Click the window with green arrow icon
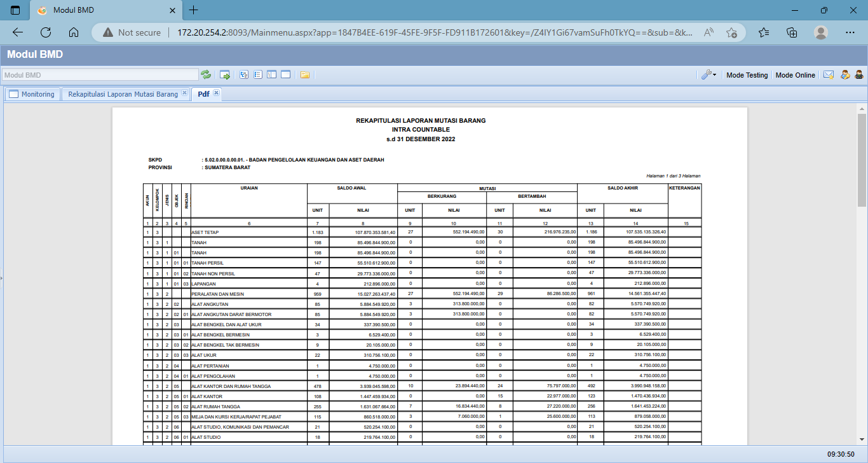The image size is (868, 463). (x=225, y=74)
